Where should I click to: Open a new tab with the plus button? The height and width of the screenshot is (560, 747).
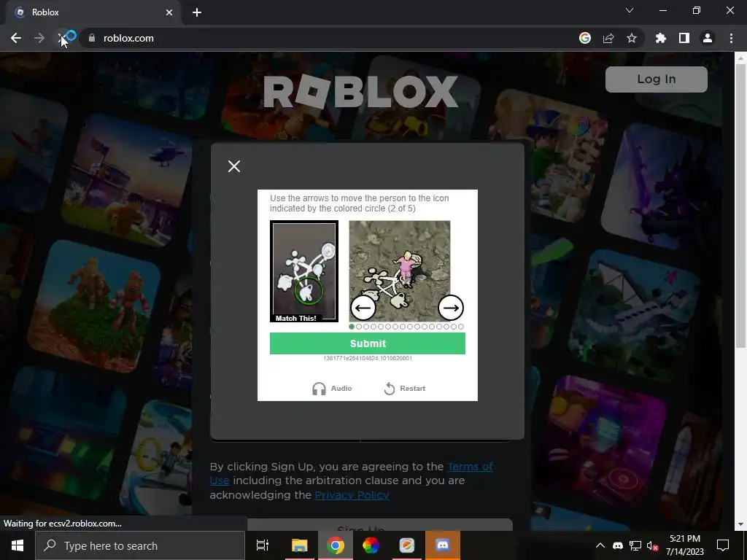coord(197,12)
